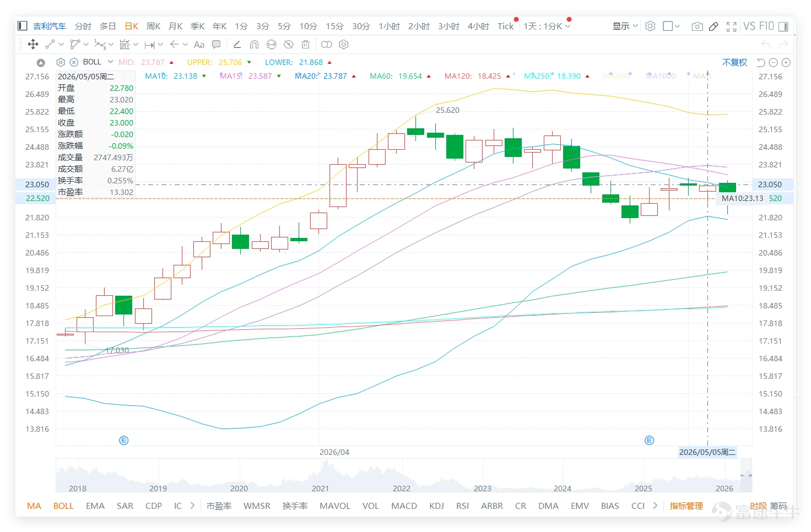Open drawing toolbar settings gear
Viewport: 811px width, 532px height.
344,45
